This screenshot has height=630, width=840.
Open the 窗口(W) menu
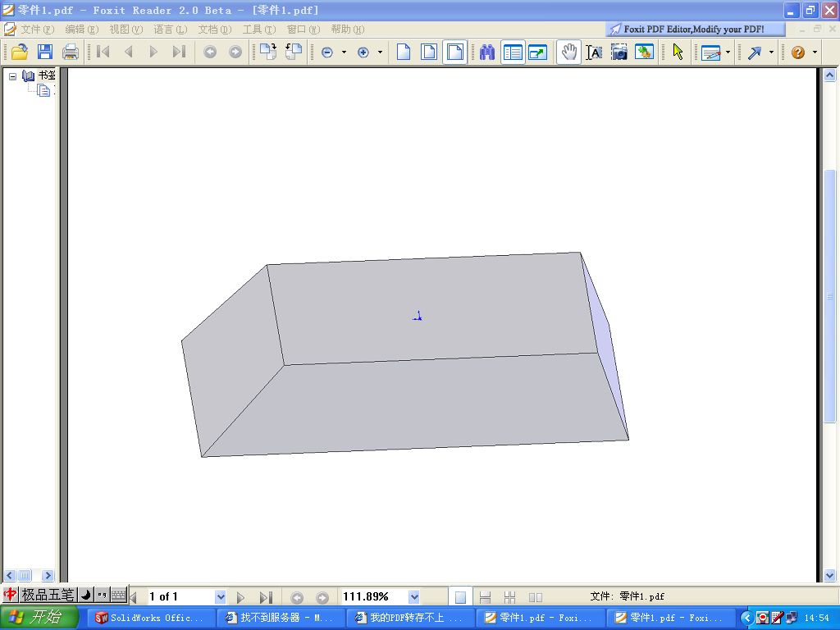click(304, 30)
